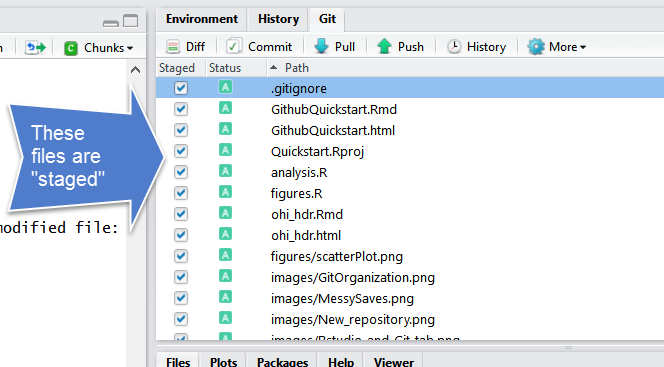Image resolution: width=664 pixels, height=367 pixels.
Task: Open the Plots pane tab
Action: click(223, 362)
